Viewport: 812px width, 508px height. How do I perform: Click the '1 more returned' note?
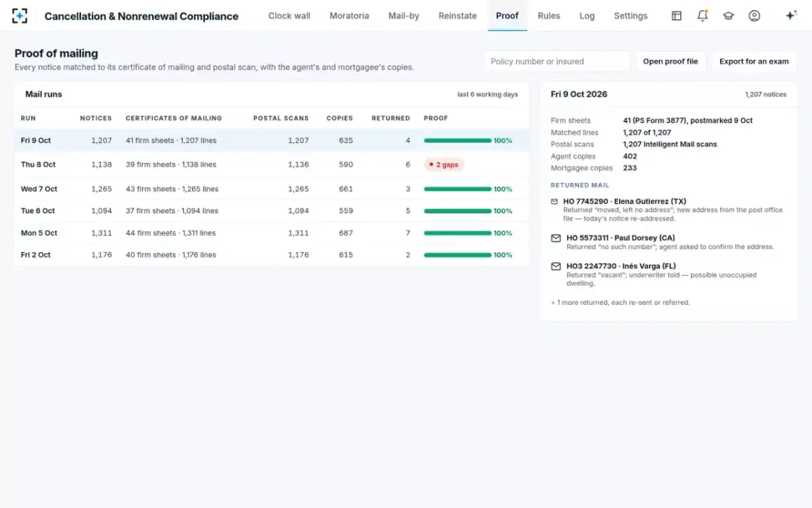[621, 303]
